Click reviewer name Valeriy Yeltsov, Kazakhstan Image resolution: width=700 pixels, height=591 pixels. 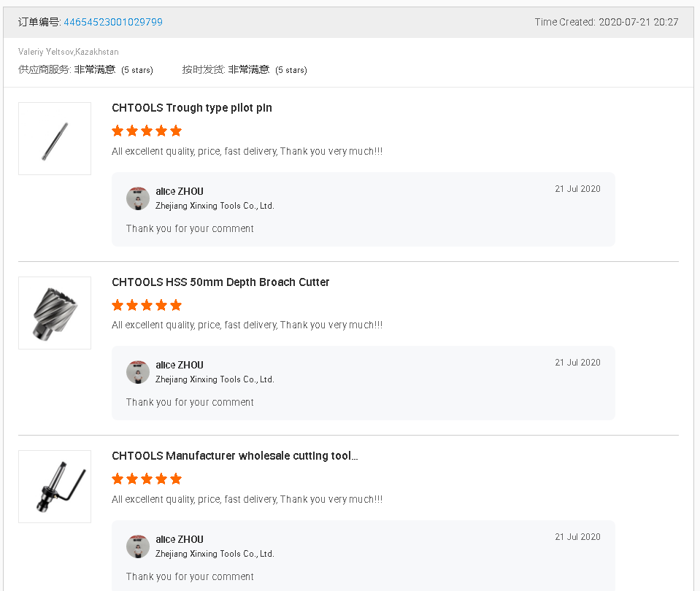pyautogui.click(x=69, y=52)
